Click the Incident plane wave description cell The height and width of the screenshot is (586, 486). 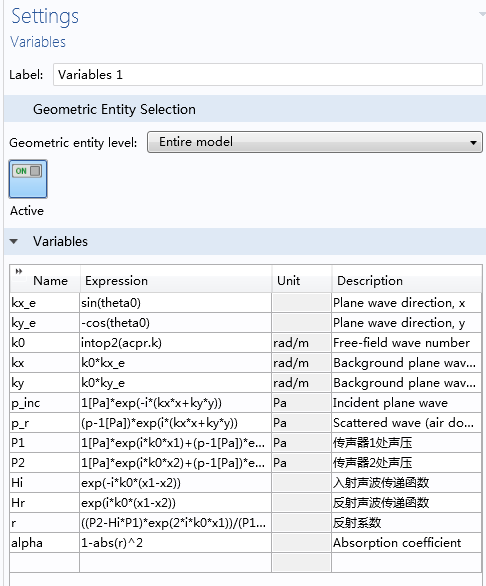407,403
